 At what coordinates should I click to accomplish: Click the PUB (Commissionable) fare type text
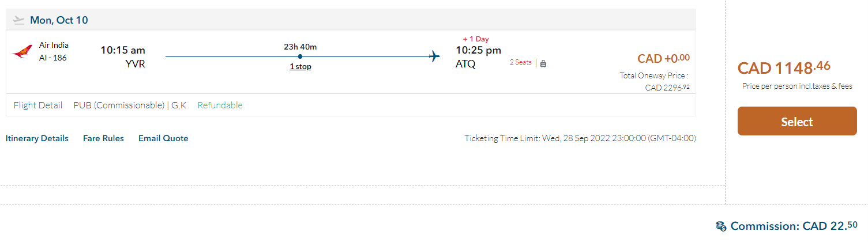point(119,105)
